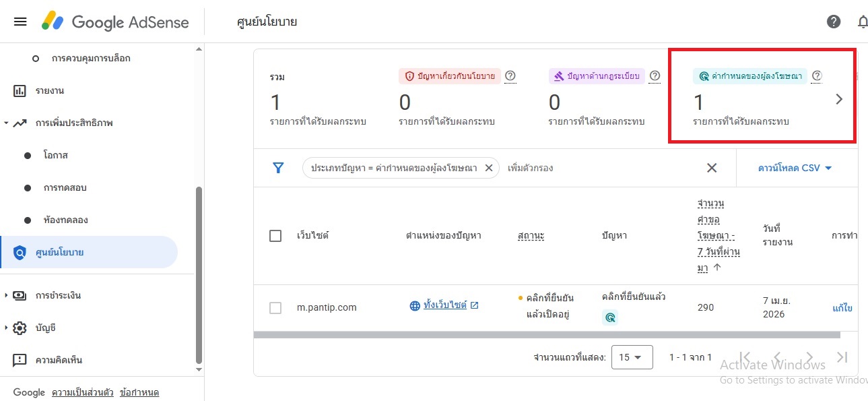Expand the การชำระเงิน menu section
The image size is (868, 401).
[x=7, y=295]
